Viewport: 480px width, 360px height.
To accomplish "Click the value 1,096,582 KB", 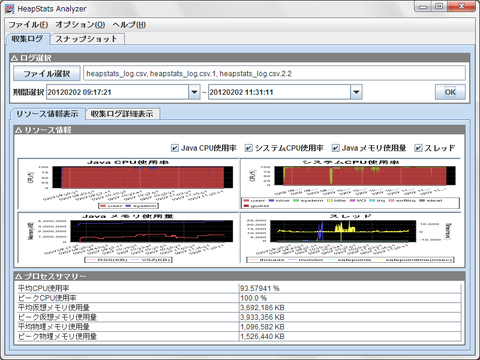I will (x=262, y=327).
